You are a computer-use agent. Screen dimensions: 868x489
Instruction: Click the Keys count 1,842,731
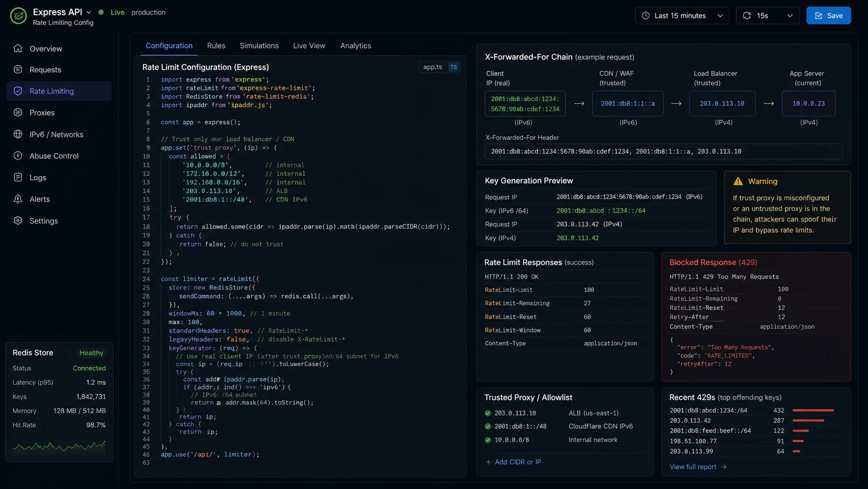tap(91, 397)
